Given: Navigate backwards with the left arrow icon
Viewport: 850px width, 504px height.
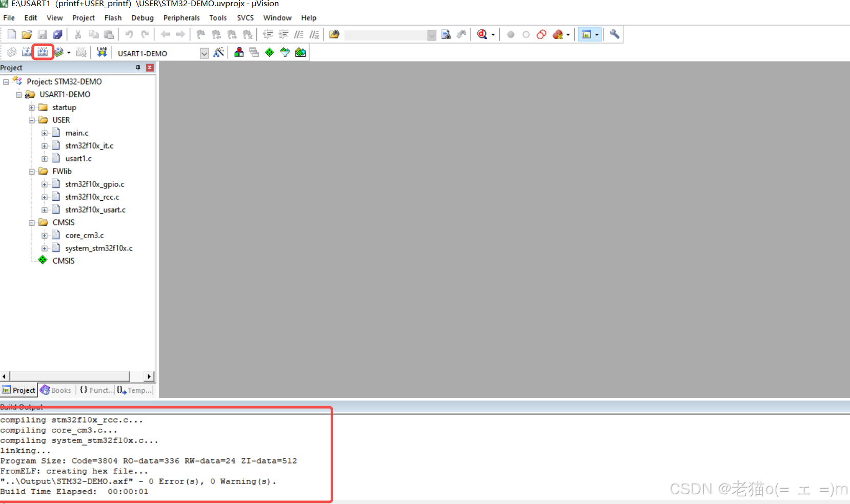Looking at the screenshot, I should point(165,34).
